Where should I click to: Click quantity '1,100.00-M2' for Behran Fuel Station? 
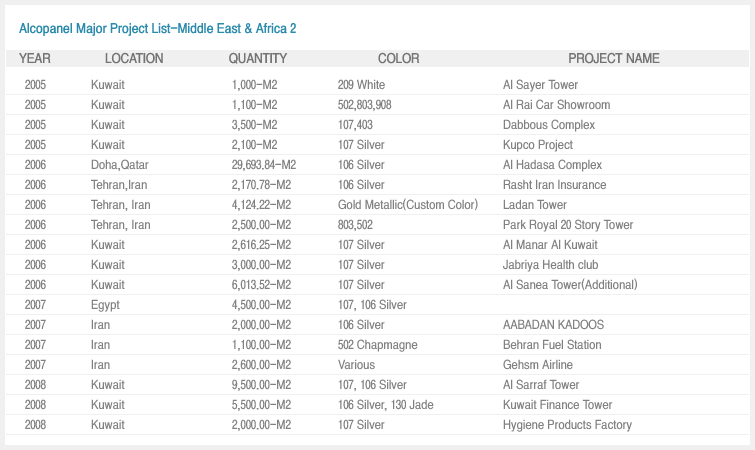pyautogui.click(x=261, y=345)
